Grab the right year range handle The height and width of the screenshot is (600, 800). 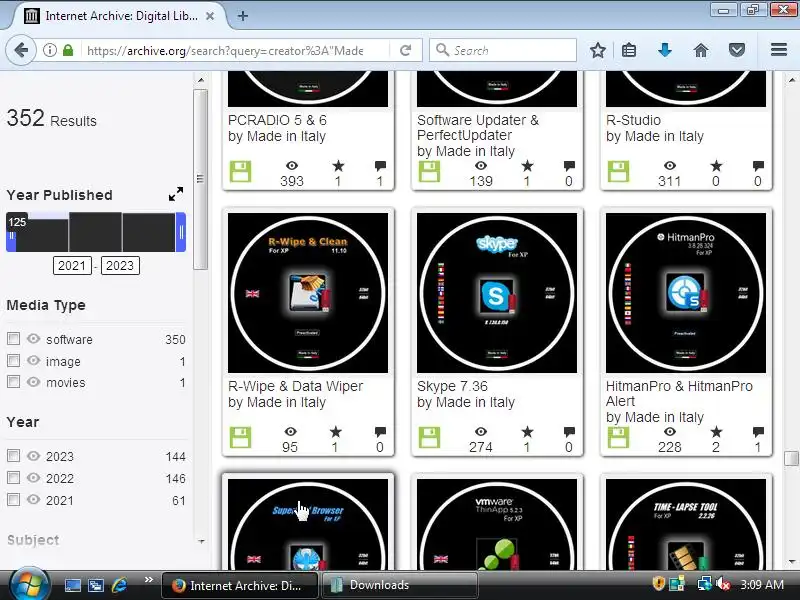tap(181, 232)
